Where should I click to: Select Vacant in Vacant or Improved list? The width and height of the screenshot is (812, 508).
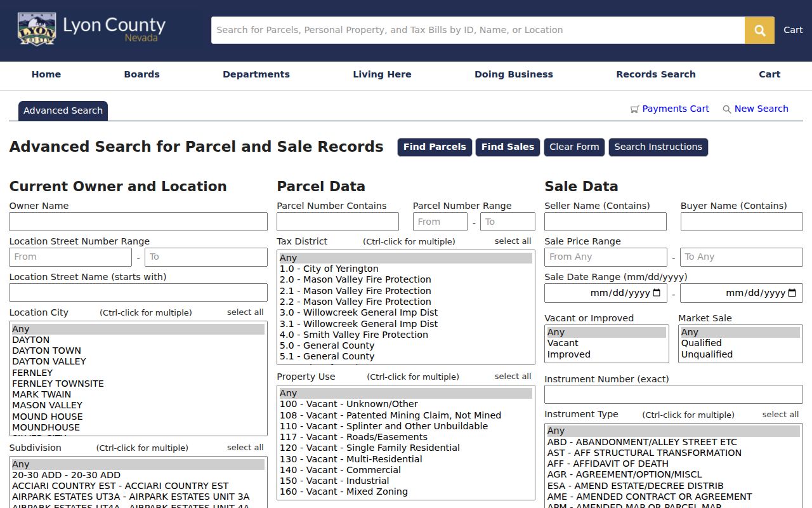pyautogui.click(x=606, y=343)
